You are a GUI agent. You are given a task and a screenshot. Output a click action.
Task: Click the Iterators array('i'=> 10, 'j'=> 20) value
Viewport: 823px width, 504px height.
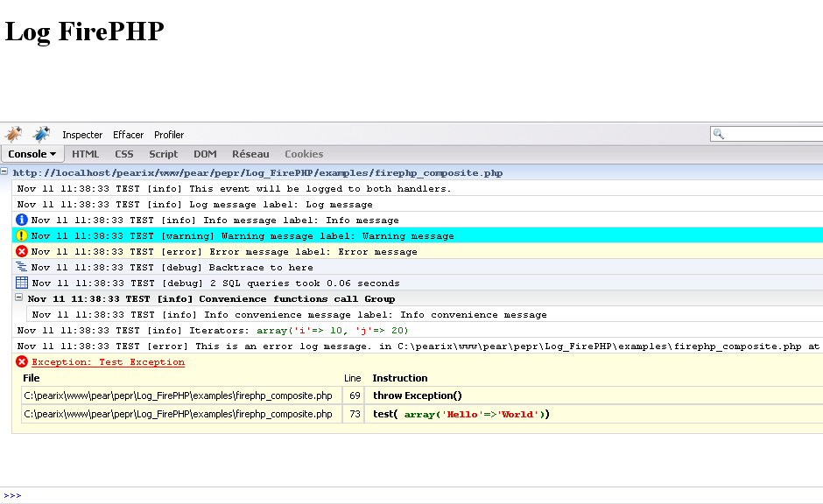332,331
